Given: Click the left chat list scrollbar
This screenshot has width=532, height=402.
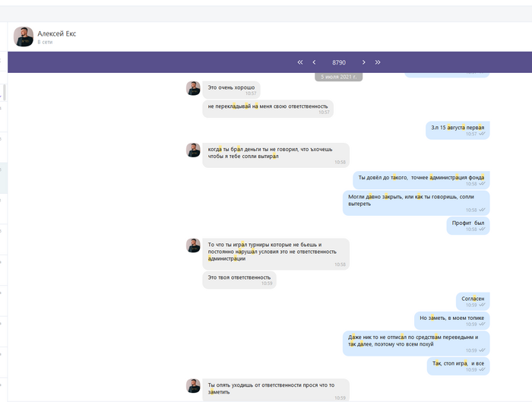Looking at the screenshot, I should [x=5, y=92].
